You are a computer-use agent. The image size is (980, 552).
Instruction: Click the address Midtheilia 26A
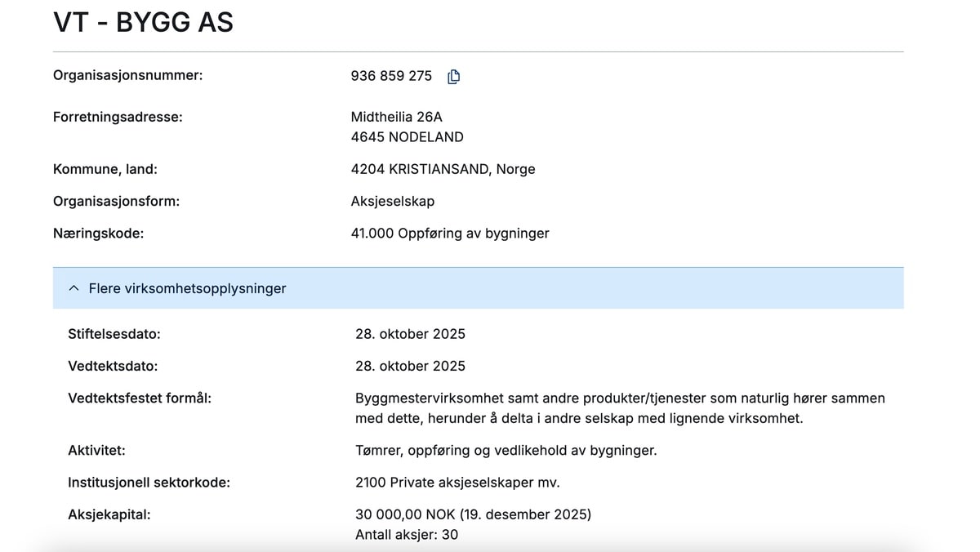point(398,116)
